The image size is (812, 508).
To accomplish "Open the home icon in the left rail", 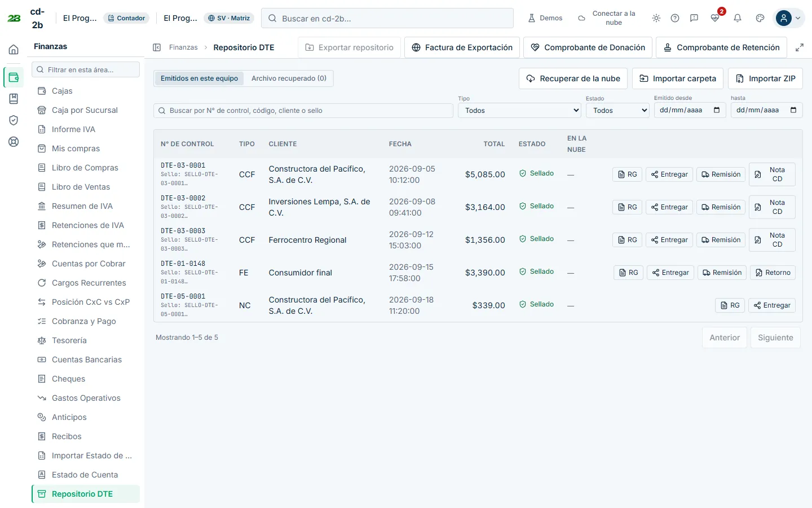I will click(14, 50).
